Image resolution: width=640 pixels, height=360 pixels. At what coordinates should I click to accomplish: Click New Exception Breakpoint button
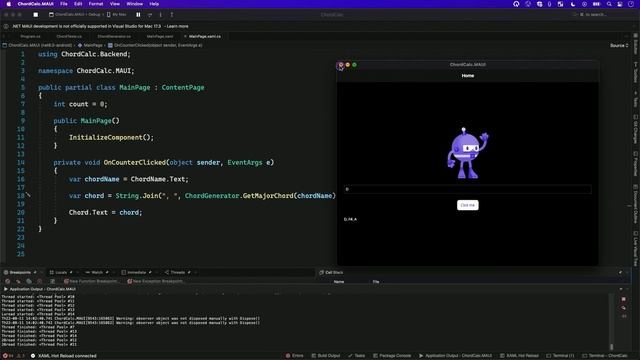(156, 281)
